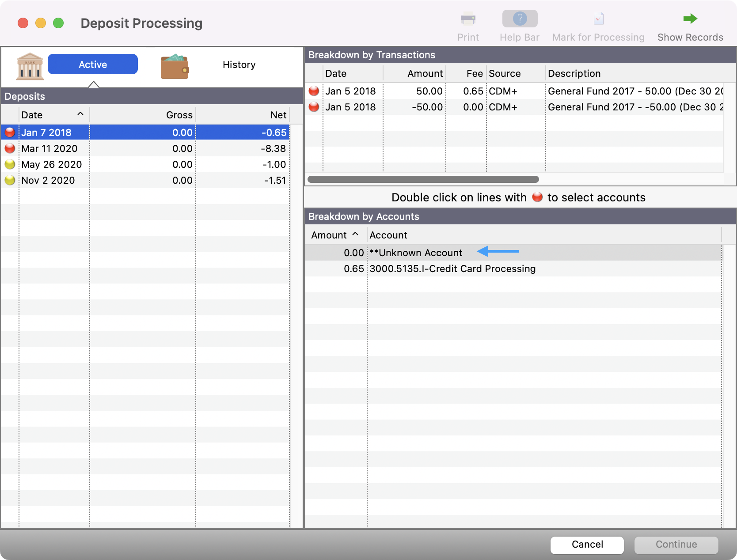Click the red indicator on Jan 5 2018 transaction
Viewport: 737px width, 560px height.
coord(314,91)
